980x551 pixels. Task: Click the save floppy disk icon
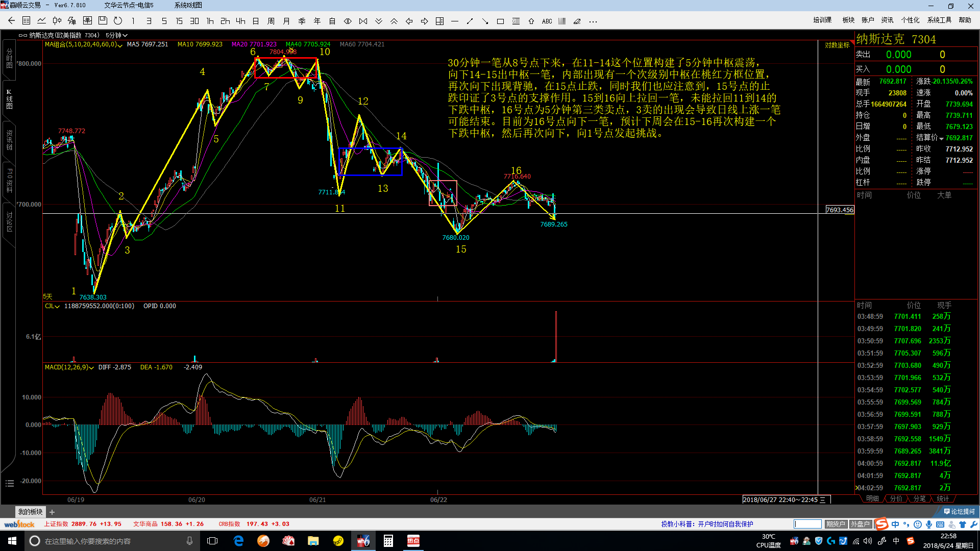pos(103,21)
